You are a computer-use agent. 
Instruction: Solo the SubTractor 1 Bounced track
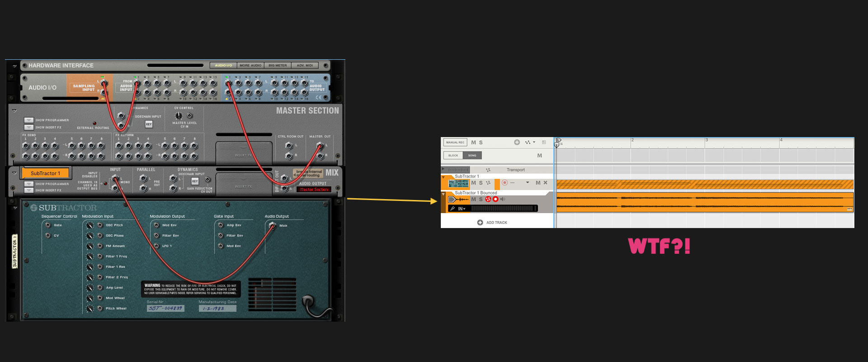481,199
